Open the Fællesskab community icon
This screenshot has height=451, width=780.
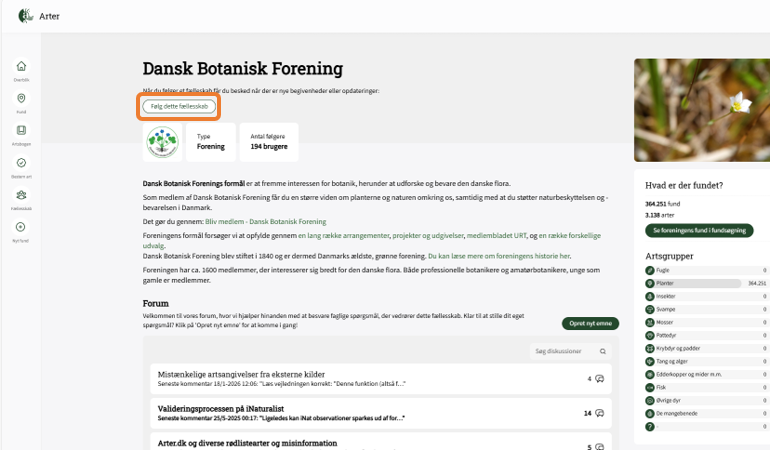[x=21, y=195]
